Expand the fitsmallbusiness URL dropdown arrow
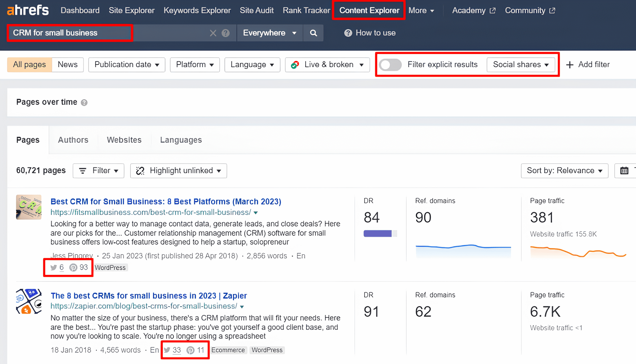 tap(256, 213)
